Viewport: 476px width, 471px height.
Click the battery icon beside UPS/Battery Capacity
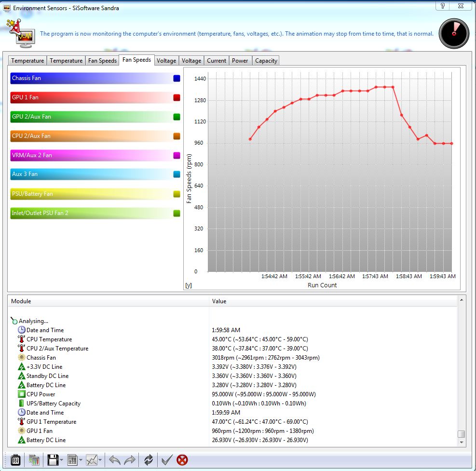(21, 404)
